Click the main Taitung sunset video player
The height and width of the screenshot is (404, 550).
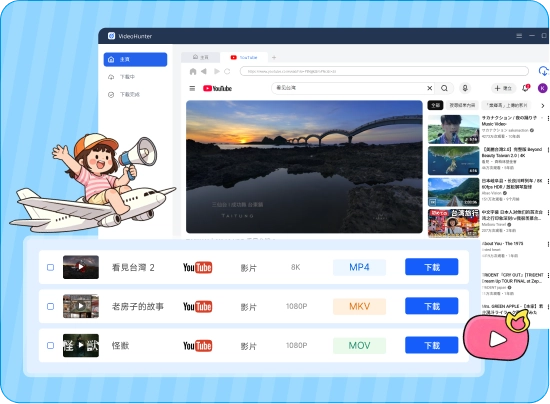304,167
